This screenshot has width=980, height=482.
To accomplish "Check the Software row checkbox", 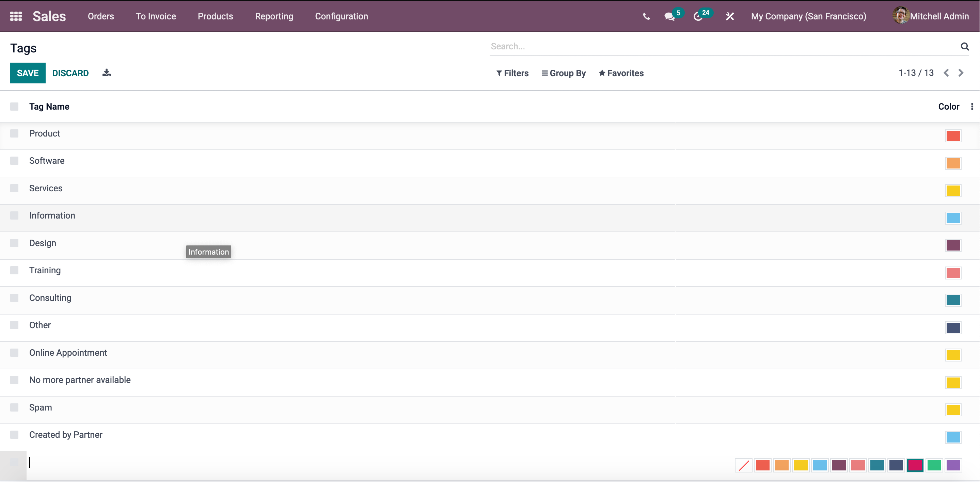I will 14,161.
